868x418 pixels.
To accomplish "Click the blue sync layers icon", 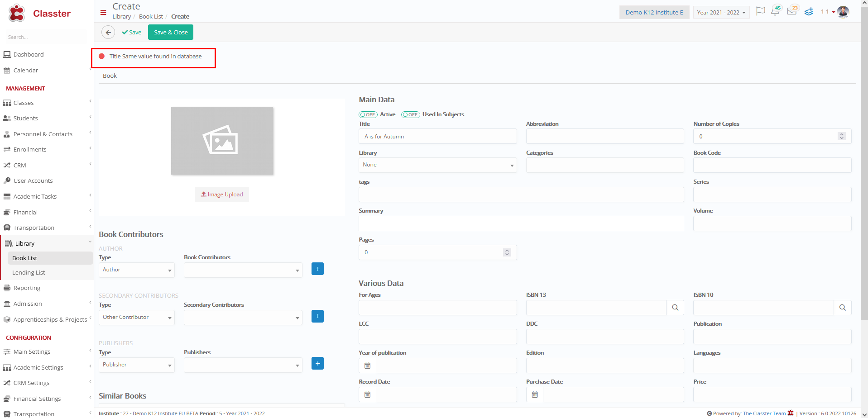I will [x=809, y=12].
